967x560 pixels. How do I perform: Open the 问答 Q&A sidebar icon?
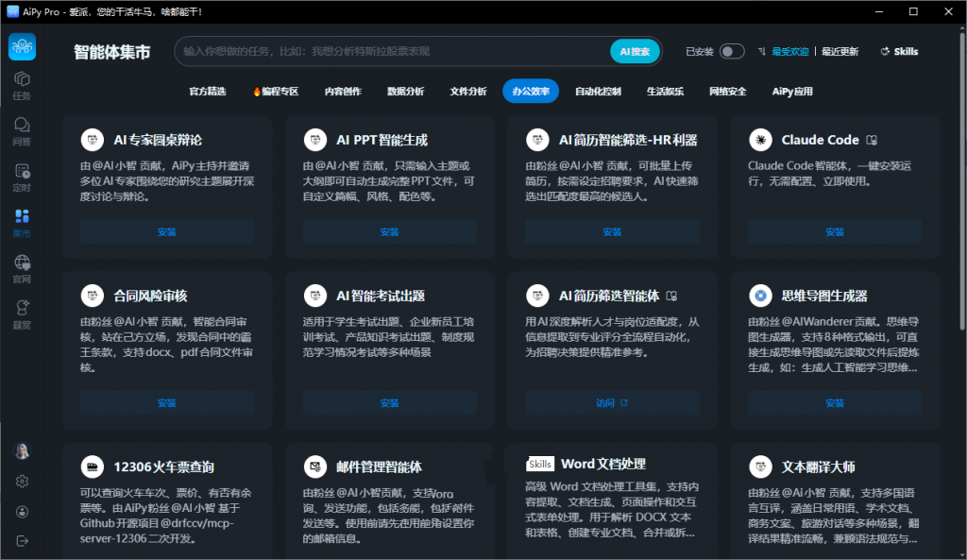click(x=23, y=131)
